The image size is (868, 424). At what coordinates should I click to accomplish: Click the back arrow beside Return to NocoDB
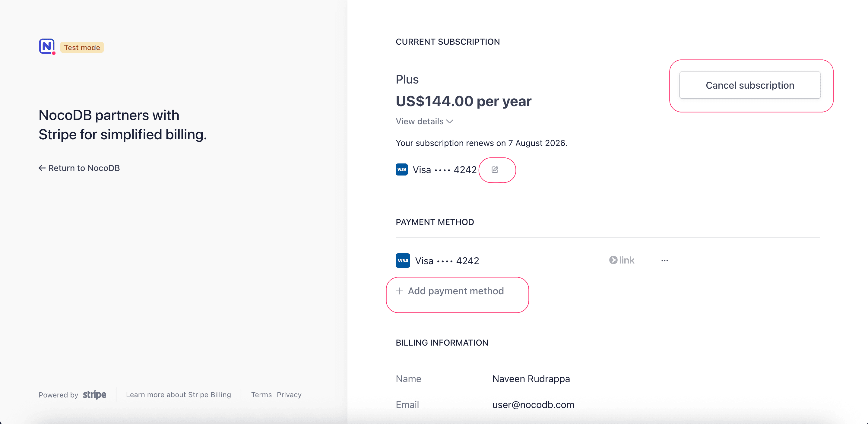(41, 167)
